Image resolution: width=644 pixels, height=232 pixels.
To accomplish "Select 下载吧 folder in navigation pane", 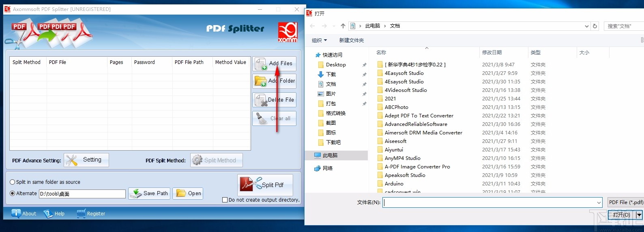I will 333,143.
